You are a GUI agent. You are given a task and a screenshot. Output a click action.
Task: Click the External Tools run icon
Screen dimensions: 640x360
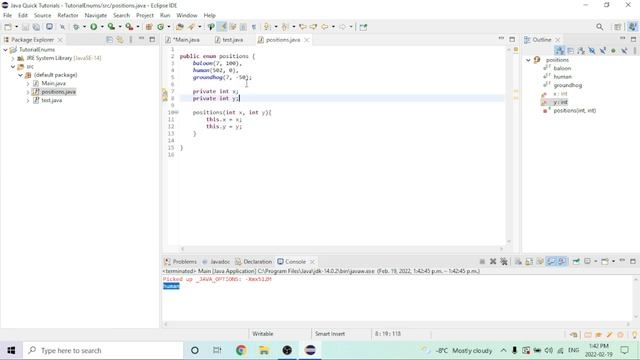coord(129,27)
